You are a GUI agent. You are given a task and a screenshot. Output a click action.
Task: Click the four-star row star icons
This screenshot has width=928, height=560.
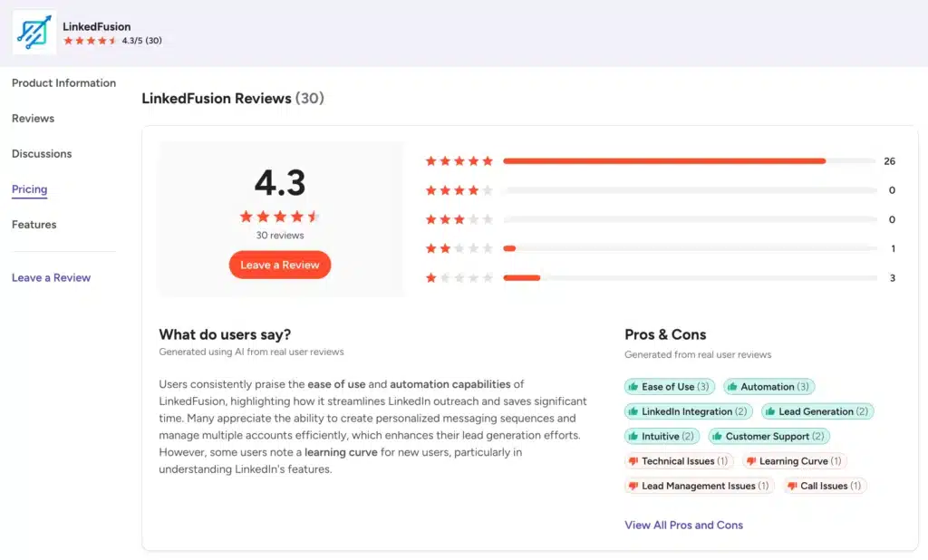click(459, 190)
